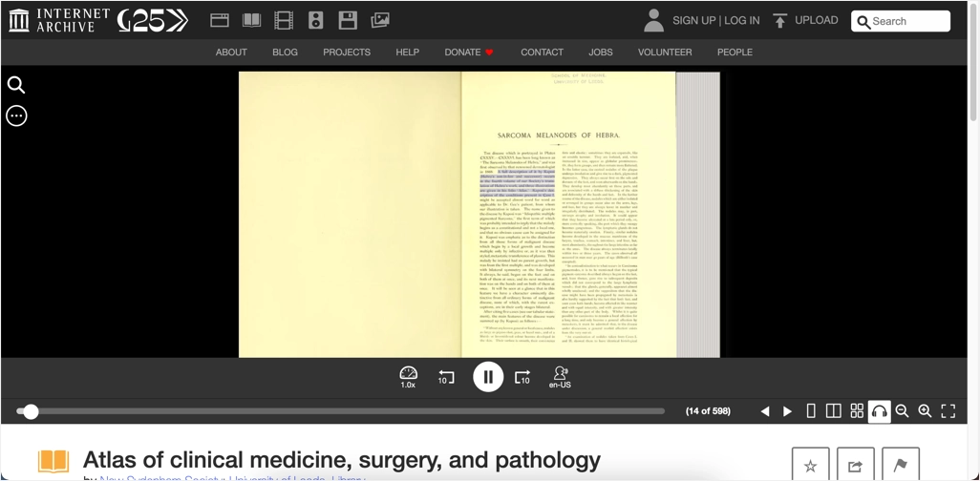Viewport: 980px width, 481px height.
Task: Click the page scrubber track
Action: [341, 411]
